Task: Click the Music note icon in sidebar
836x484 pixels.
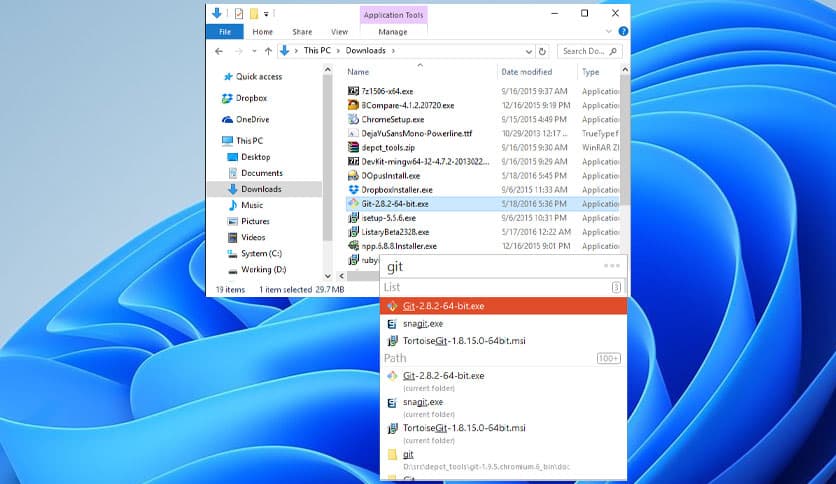Action: point(232,205)
